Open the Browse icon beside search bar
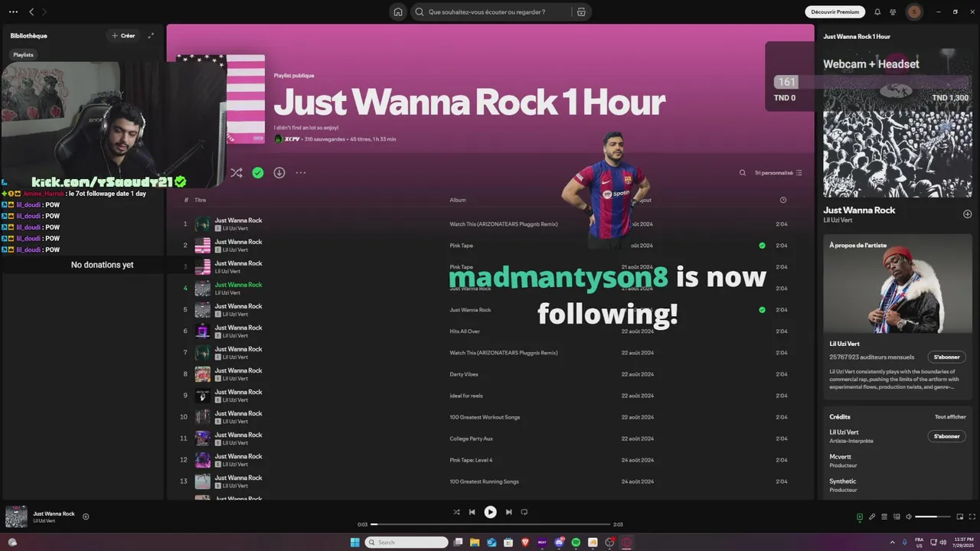Screen dimensions: 980x551 tap(581, 12)
